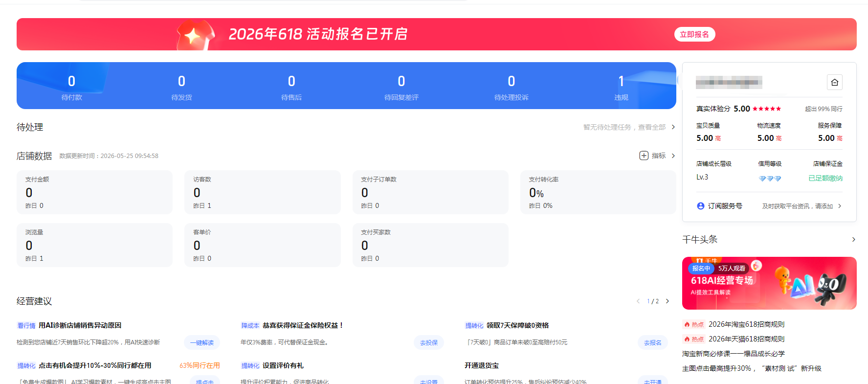Click the plus icon beside 指标

[x=644, y=156]
